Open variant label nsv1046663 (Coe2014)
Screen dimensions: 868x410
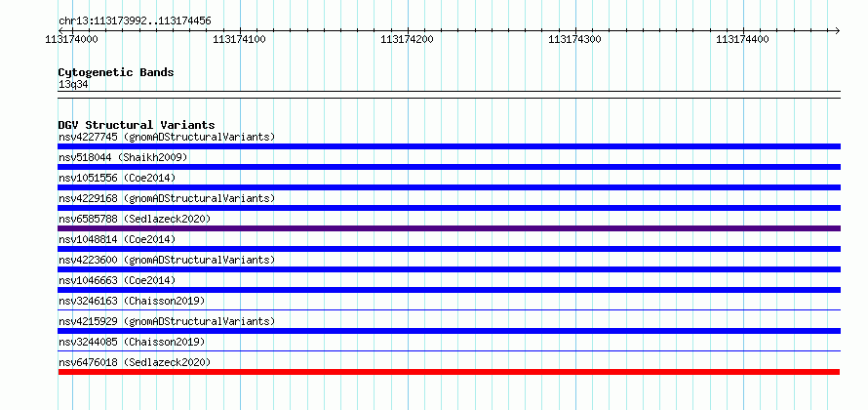pyautogui.click(x=117, y=280)
